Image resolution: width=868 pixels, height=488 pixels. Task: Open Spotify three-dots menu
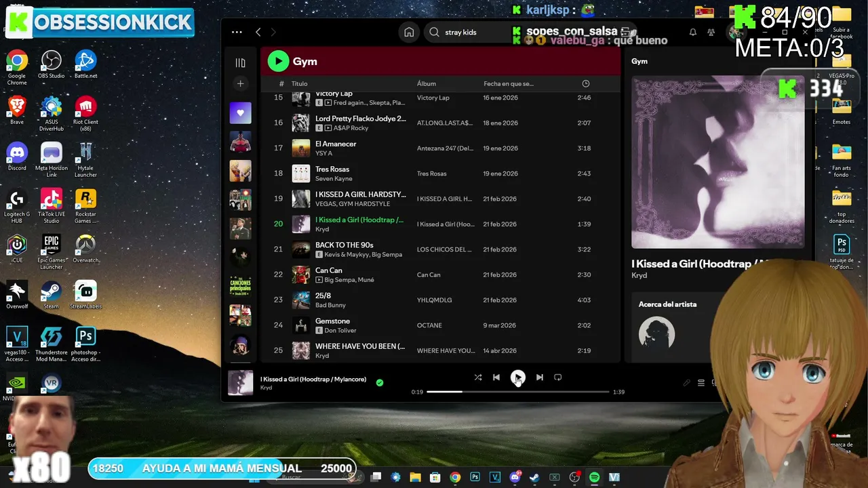coord(237,32)
